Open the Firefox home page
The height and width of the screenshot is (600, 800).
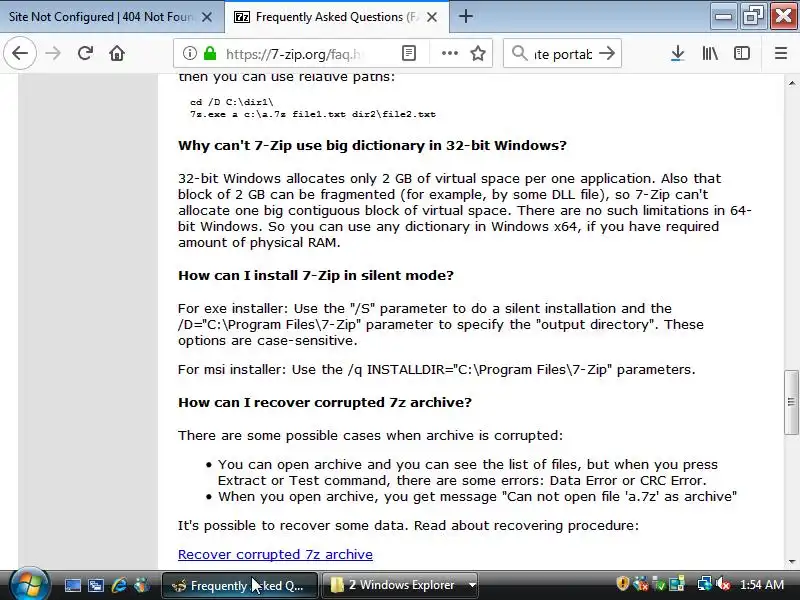click(x=117, y=53)
